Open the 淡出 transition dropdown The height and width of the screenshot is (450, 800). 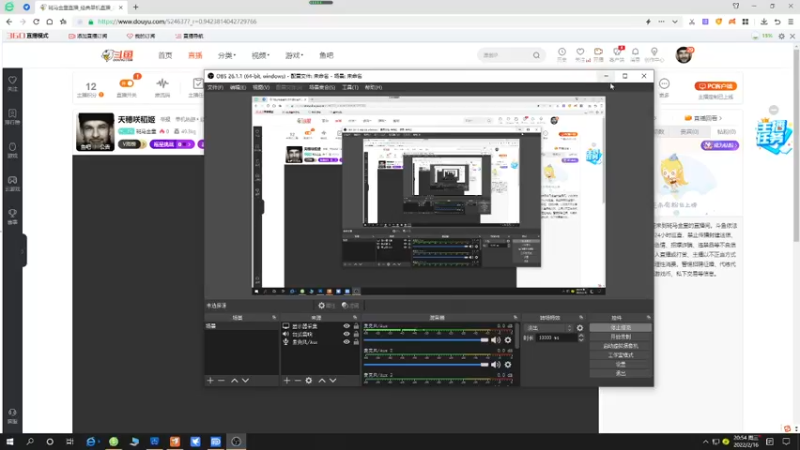[549, 328]
